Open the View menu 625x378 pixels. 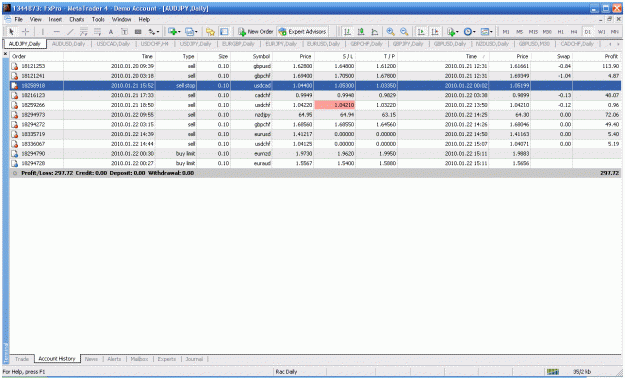pos(35,19)
